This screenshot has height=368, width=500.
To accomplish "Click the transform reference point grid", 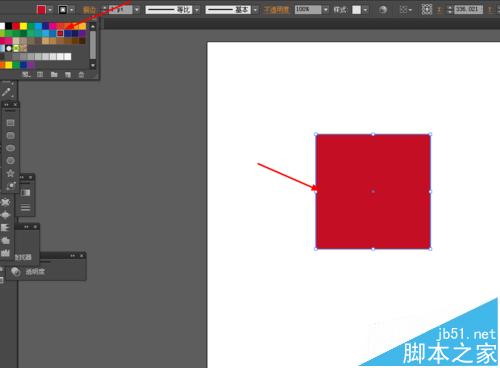I will click(427, 10).
